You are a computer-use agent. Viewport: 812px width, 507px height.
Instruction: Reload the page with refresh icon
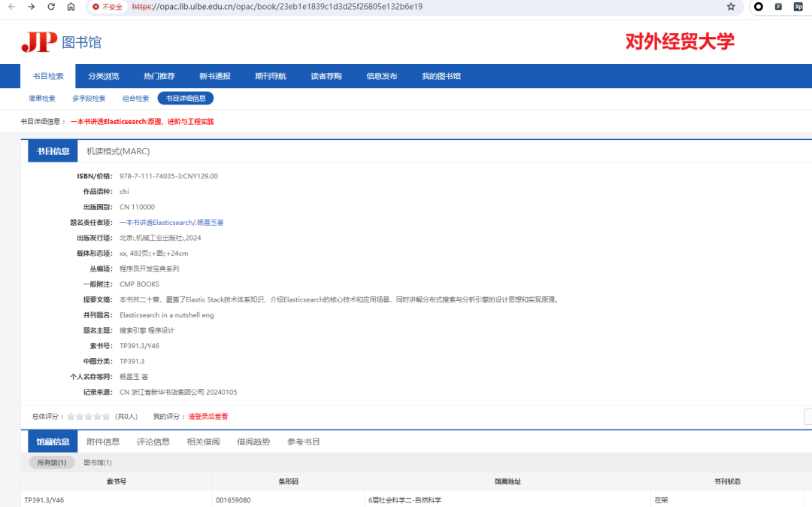[51, 7]
